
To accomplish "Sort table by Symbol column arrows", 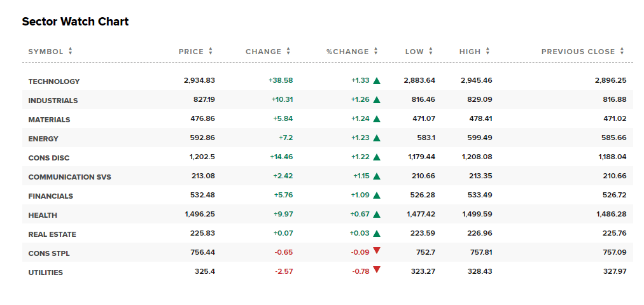I will 70,52.
